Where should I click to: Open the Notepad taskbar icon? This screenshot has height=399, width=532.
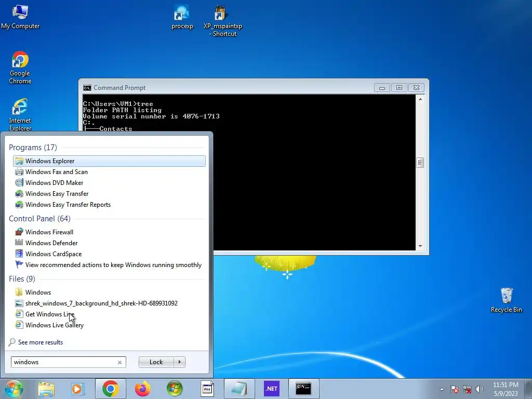(239, 389)
